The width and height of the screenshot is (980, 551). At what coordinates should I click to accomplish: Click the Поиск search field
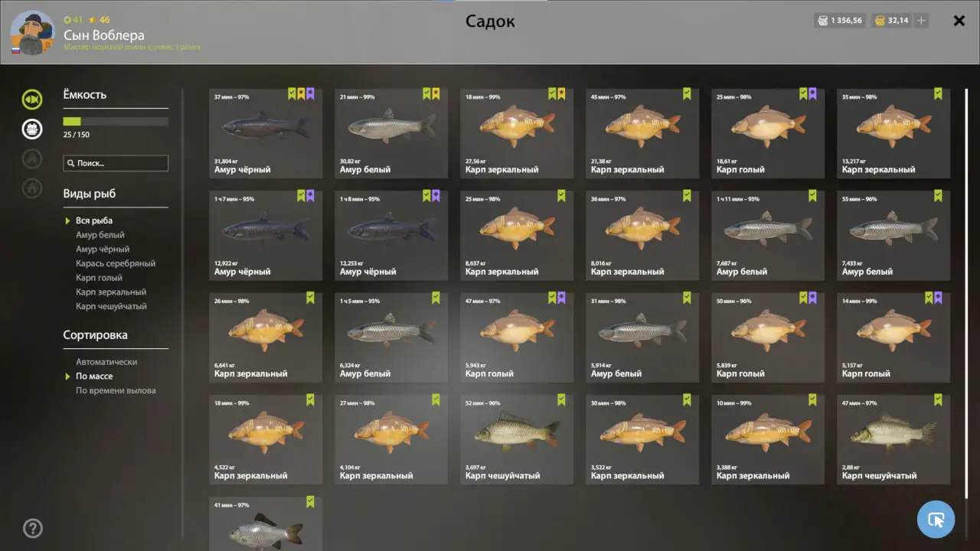pyautogui.click(x=116, y=163)
